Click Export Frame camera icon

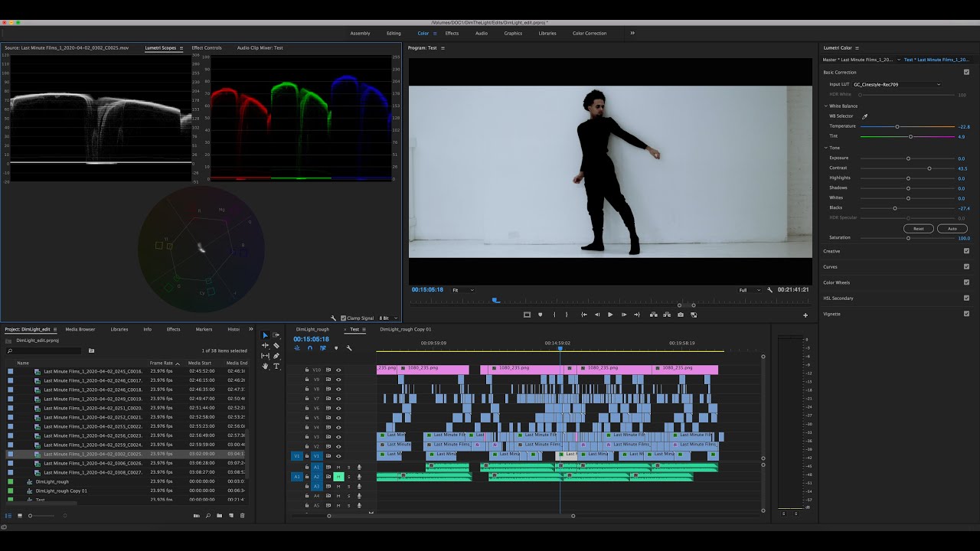point(681,315)
